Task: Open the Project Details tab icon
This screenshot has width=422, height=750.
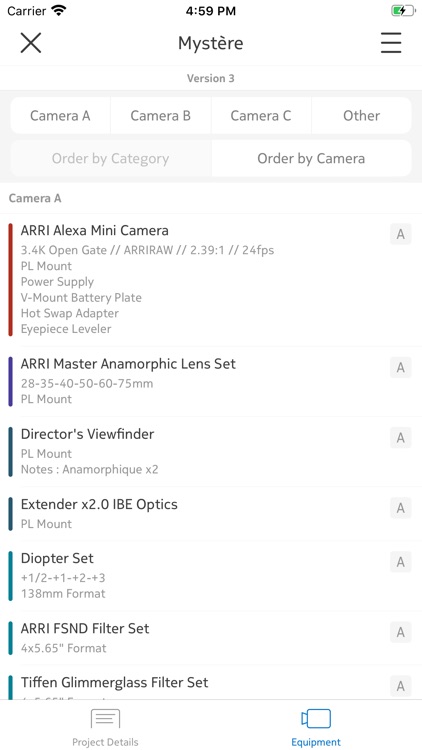Action: pos(105,719)
